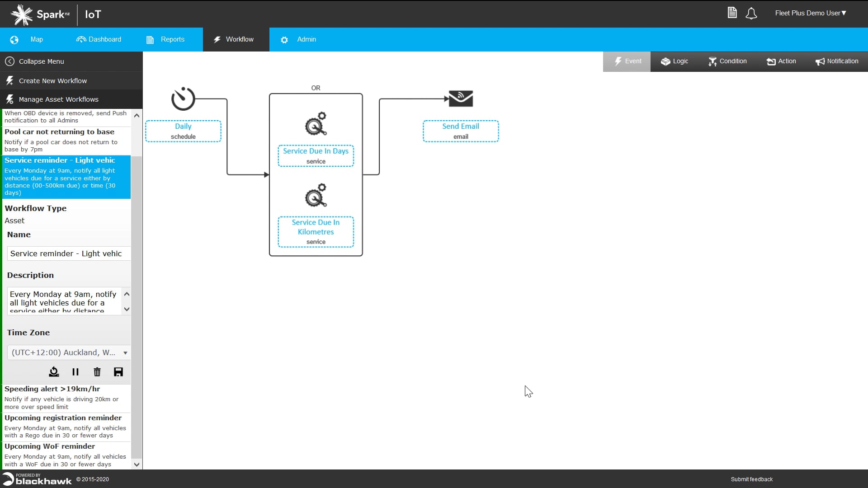Open Upcoming WoF reminder workflow
Screen dimensions: 868x488
[66, 455]
